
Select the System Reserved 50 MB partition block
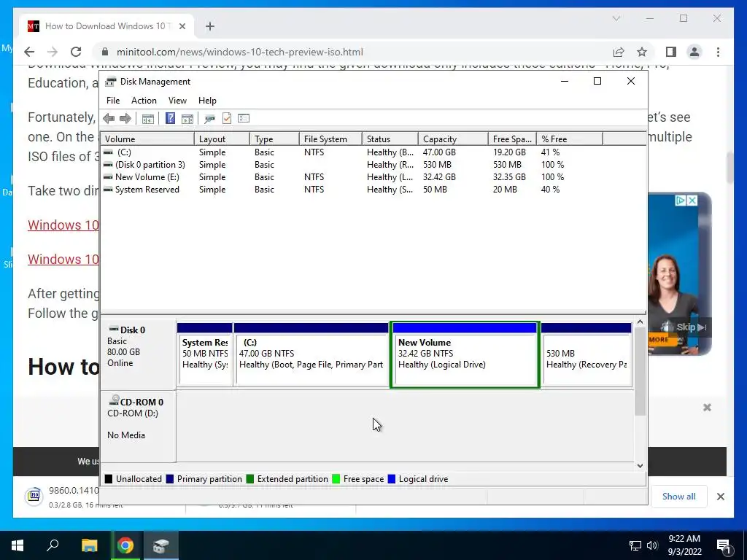[205, 355]
